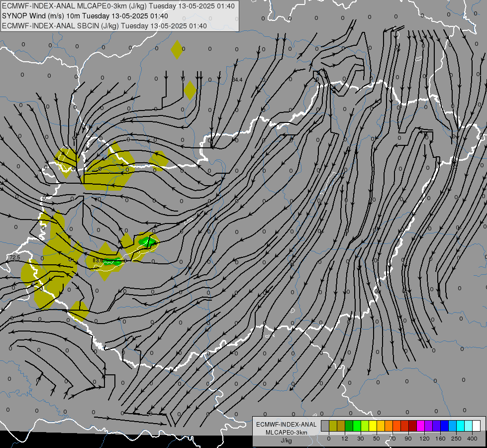The image size is (487, 448).
Task: Click the legend scale value 50
Action: (x=377, y=439)
